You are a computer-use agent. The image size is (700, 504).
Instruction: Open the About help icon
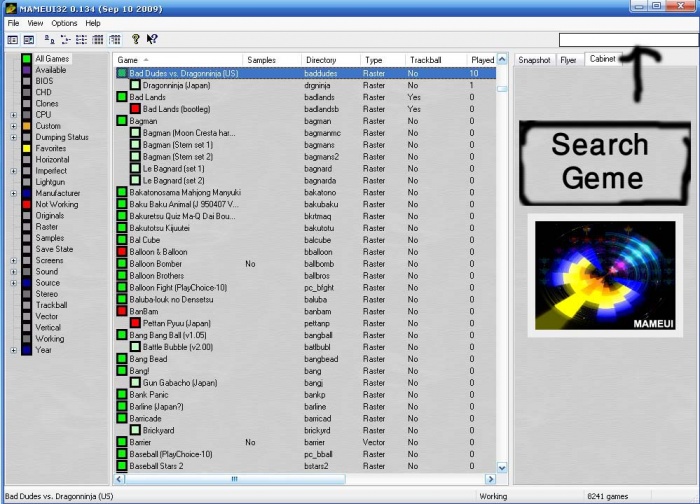tap(136, 39)
